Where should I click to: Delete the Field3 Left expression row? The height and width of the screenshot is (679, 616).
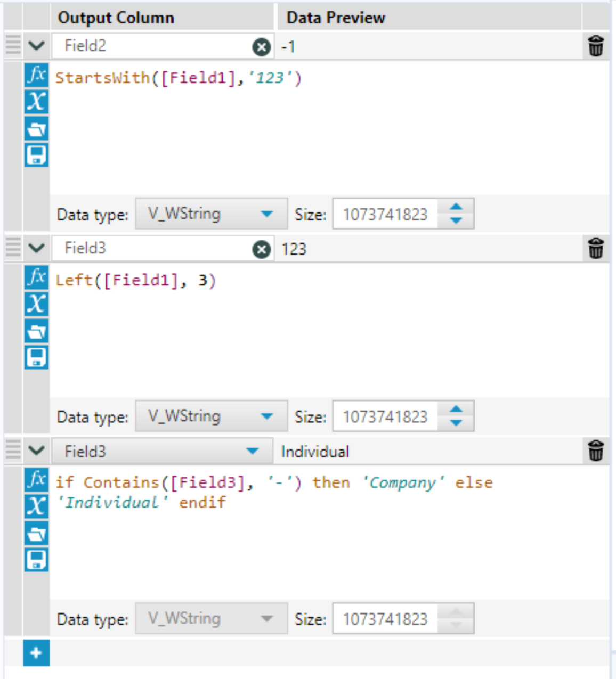click(596, 249)
